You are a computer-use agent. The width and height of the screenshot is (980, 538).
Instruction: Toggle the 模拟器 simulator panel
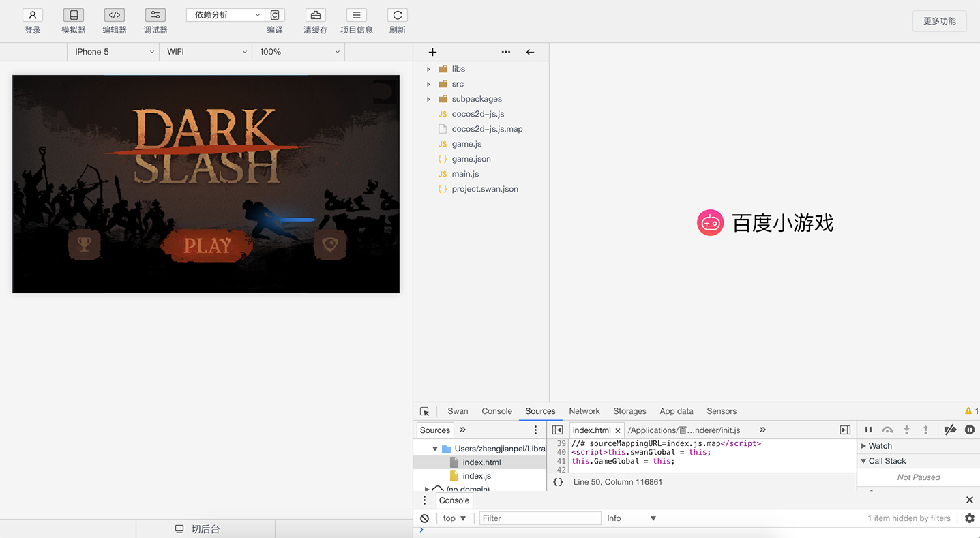tap(74, 15)
